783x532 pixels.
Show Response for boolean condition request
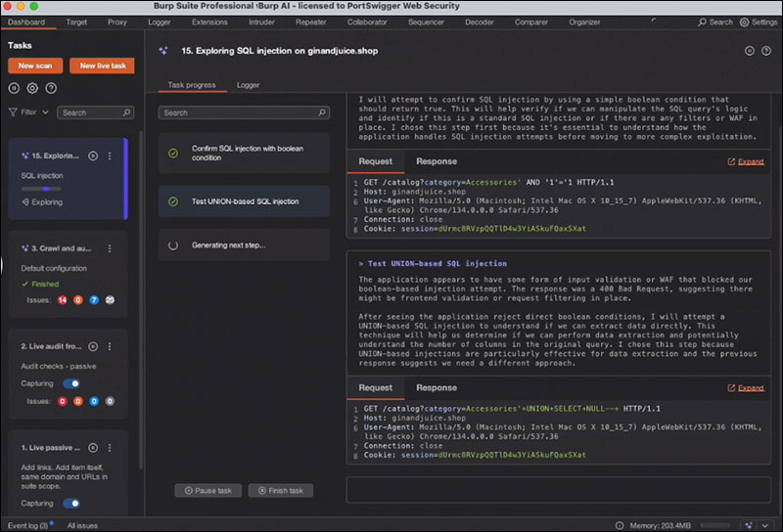pyautogui.click(x=437, y=161)
